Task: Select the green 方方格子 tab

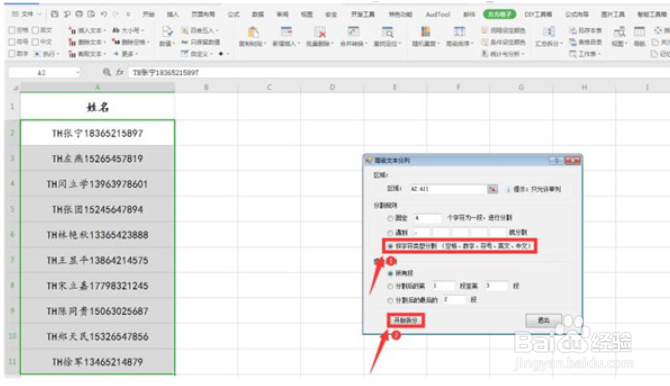Action: (x=499, y=15)
